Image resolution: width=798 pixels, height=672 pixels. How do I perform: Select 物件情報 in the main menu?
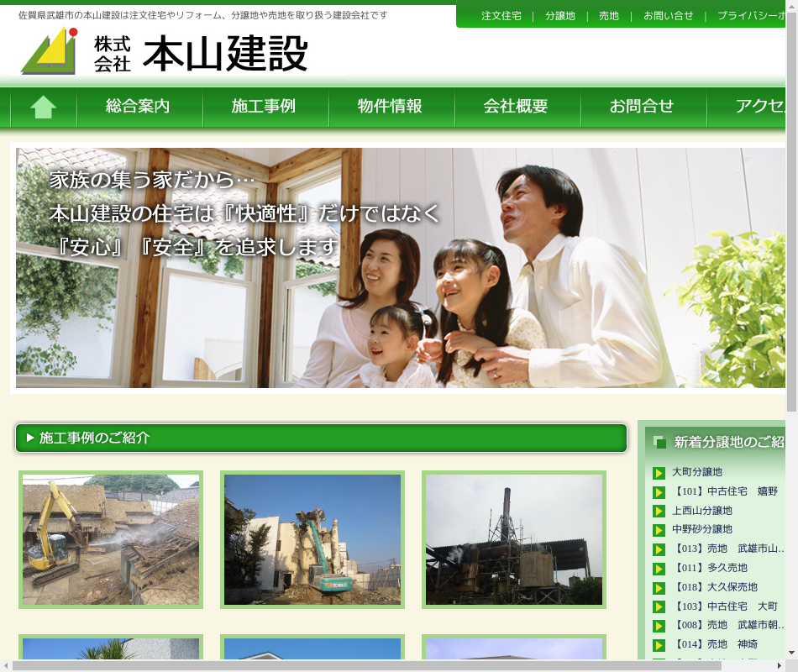[x=390, y=107]
